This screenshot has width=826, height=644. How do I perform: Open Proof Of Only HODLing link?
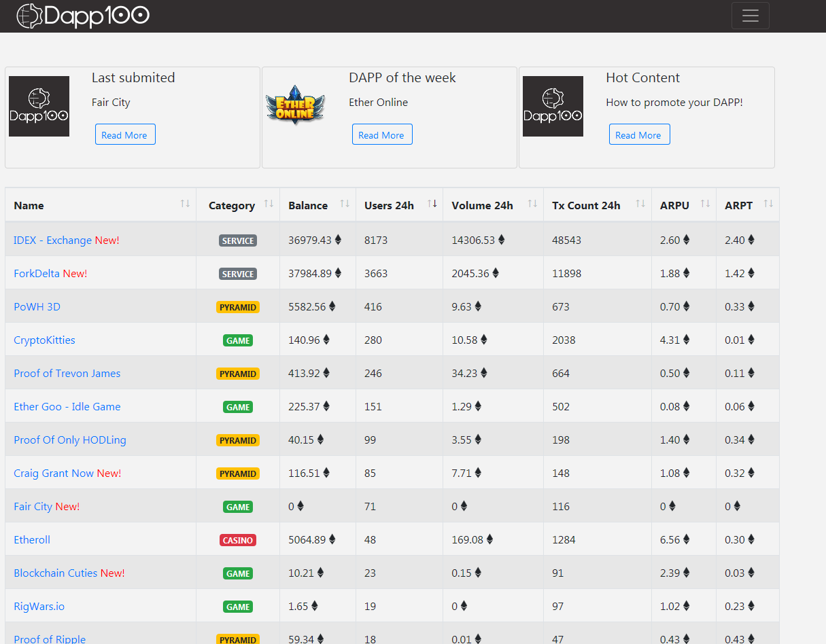click(x=69, y=440)
